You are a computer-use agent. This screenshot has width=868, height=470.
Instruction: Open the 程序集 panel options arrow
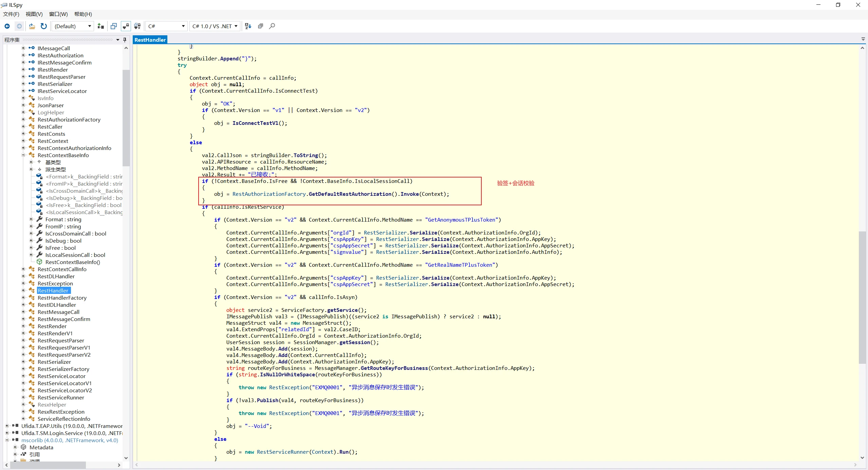(x=118, y=40)
